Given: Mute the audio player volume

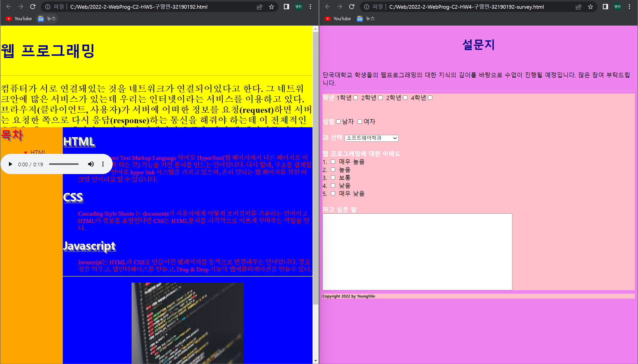Looking at the screenshot, I should pyautogui.click(x=91, y=164).
